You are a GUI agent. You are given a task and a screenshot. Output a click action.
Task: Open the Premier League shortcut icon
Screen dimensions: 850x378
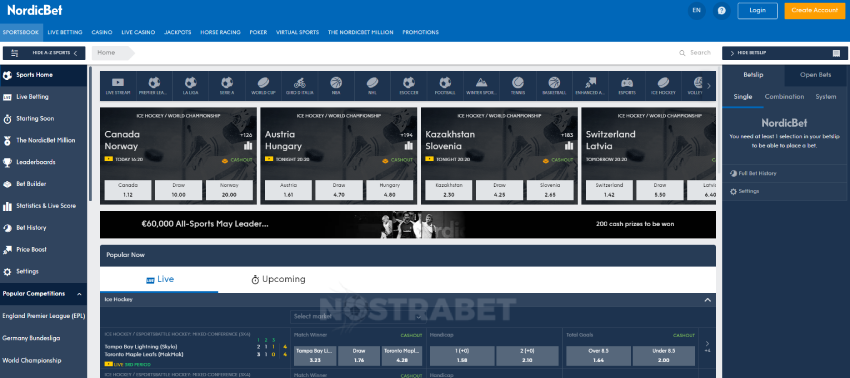pos(154,86)
